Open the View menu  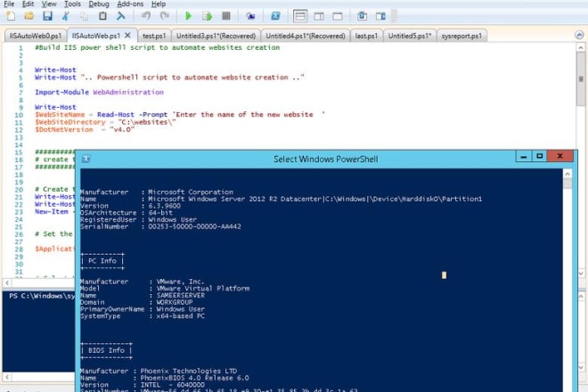[x=49, y=4]
